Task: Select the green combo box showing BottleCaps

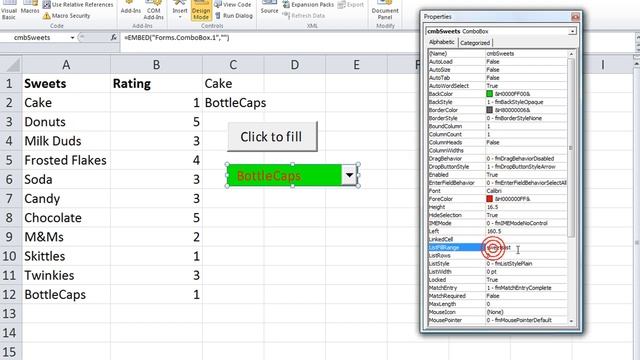Action: tap(284, 176)
